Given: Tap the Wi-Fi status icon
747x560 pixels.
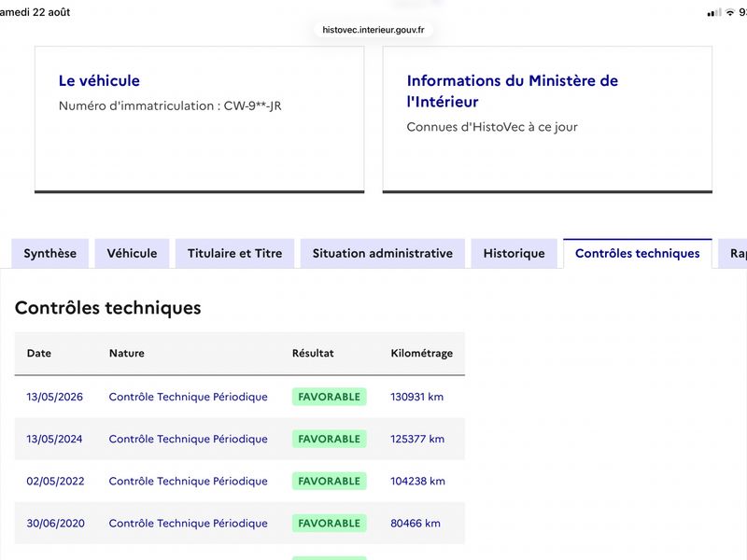Looking at the screenshot, I should pyautogui.click(x=730, y=12).
